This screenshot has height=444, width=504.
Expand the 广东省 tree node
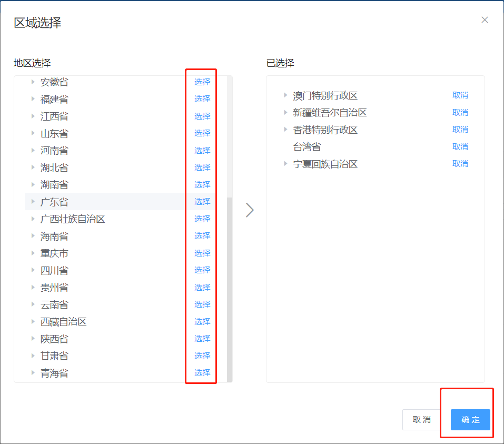33,202
